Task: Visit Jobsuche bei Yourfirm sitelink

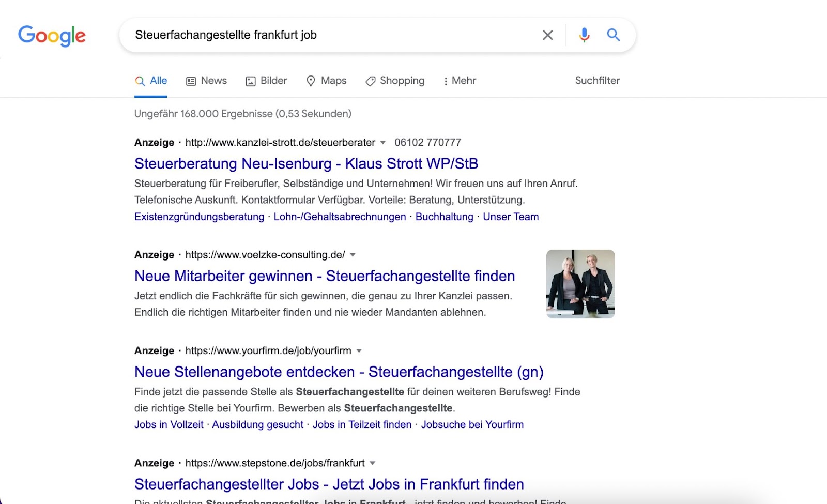Action: [x=472, y=424]
